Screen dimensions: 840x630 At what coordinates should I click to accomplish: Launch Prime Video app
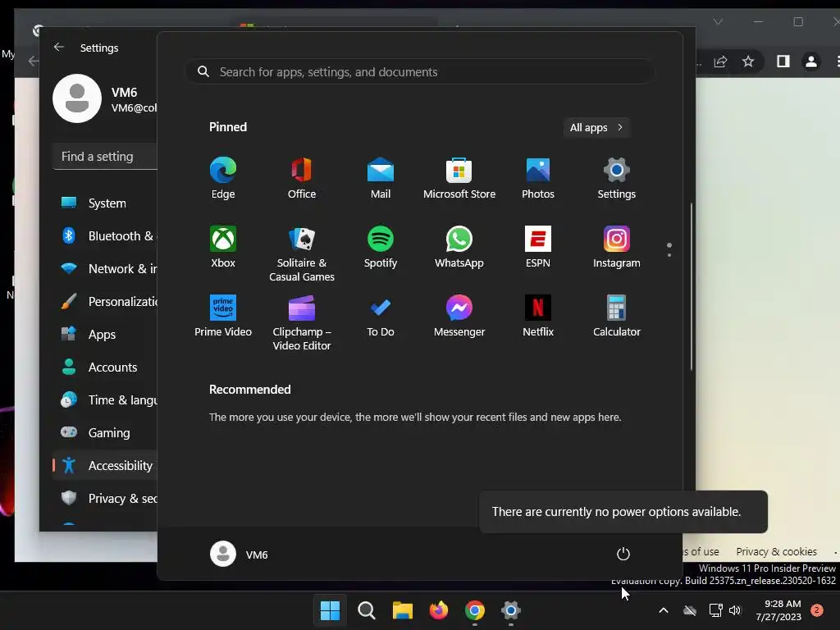(x=223, y=316)
